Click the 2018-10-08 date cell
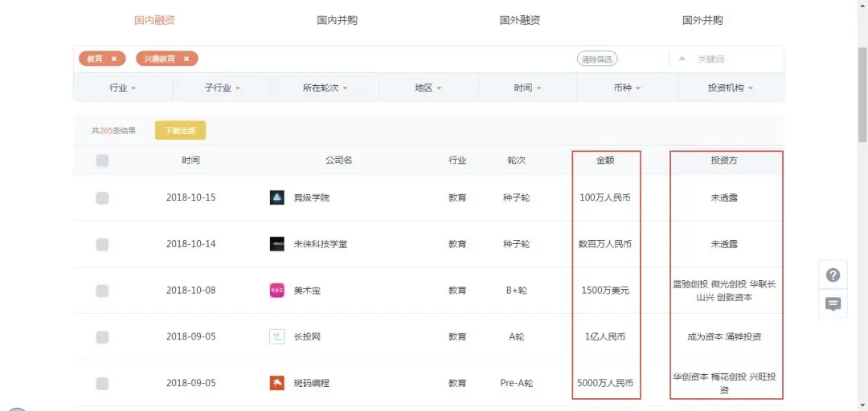The height and width of the screenshot is (411, 868). (190, 291)
